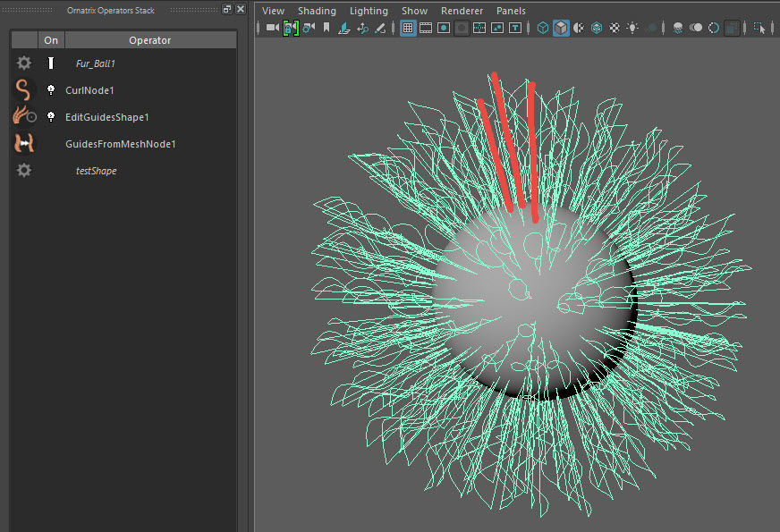Image resolution: width=780 pixels, height=532 pixels.
Task: Undock the Ornatrix Operators Stack panel
Action: point(226,9)
